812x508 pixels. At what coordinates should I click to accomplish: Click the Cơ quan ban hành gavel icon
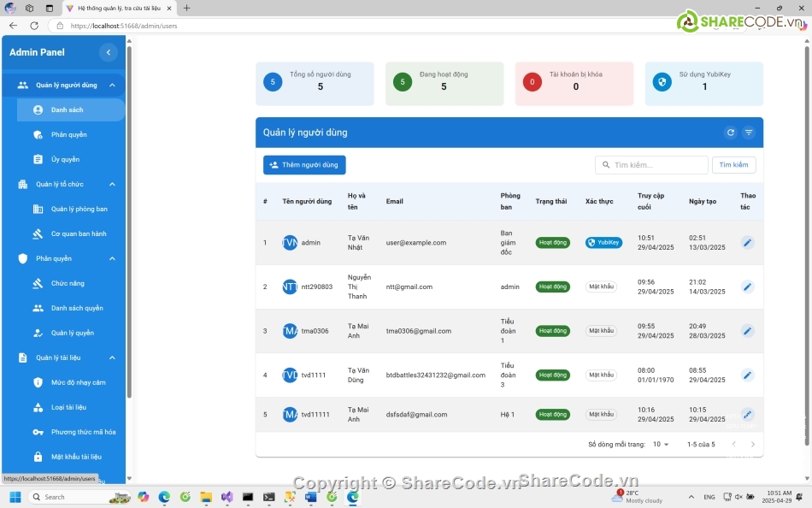[x=38, y=233]
